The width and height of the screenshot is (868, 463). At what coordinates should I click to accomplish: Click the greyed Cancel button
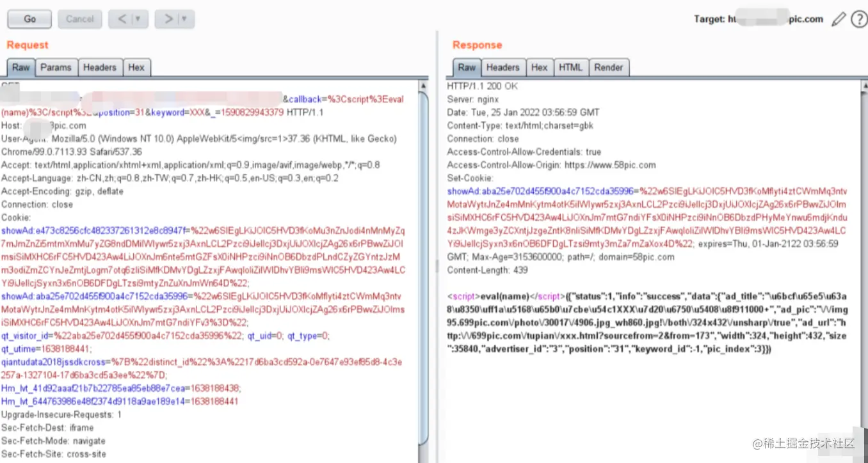[x=80, y=19]
